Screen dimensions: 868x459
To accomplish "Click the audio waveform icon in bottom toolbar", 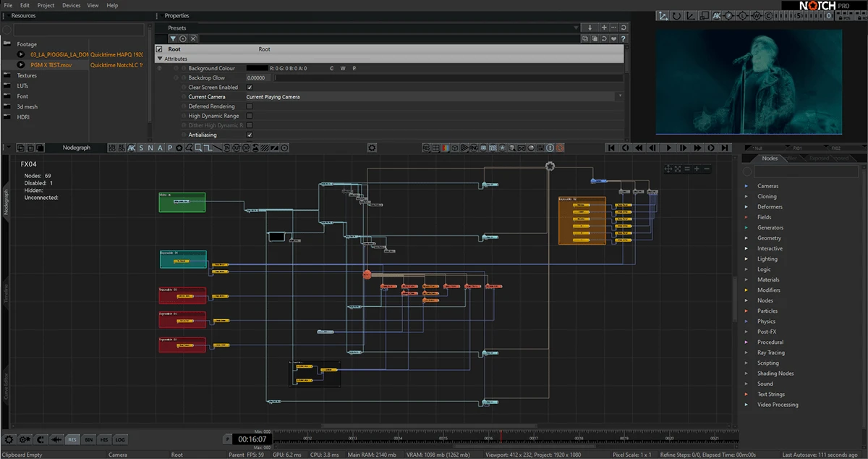I will pyautogui.click(x=56, y=439).
